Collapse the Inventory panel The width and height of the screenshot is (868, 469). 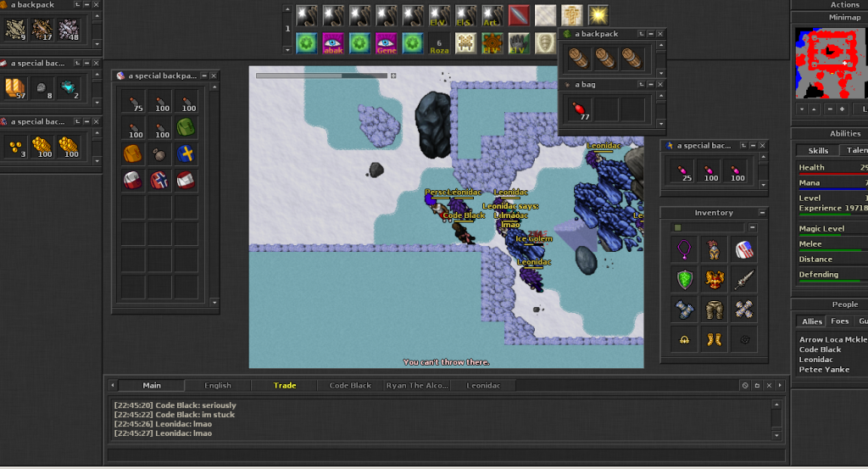pyautogui.click(x=762, y=213)
